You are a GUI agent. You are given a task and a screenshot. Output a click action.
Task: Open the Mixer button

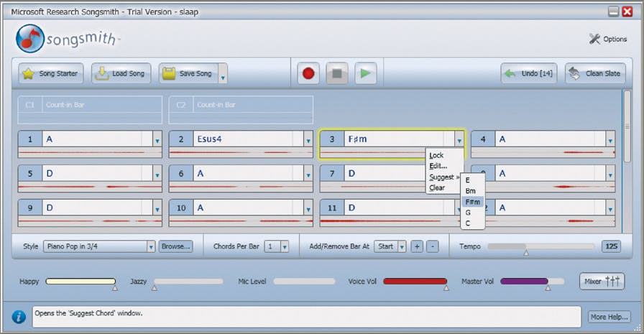click(602, 282)
